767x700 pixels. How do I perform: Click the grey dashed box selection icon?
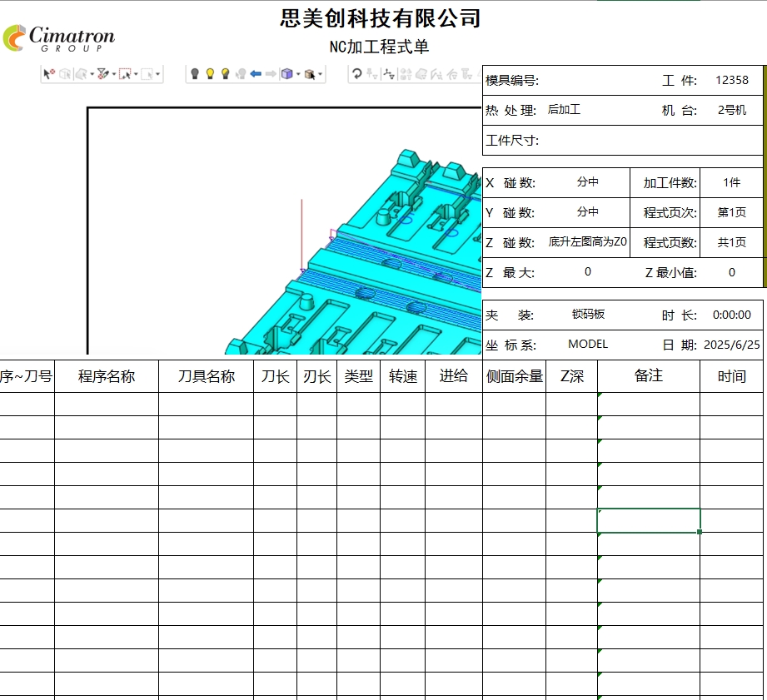click(147, 74)
